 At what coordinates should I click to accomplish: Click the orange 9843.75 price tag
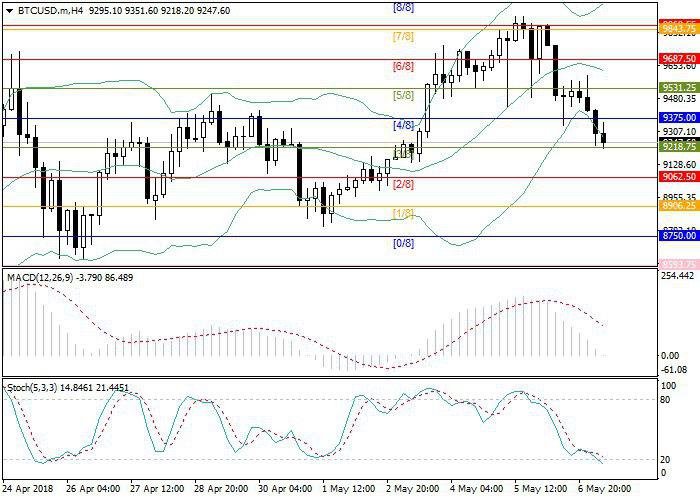(x=678, y=29)
